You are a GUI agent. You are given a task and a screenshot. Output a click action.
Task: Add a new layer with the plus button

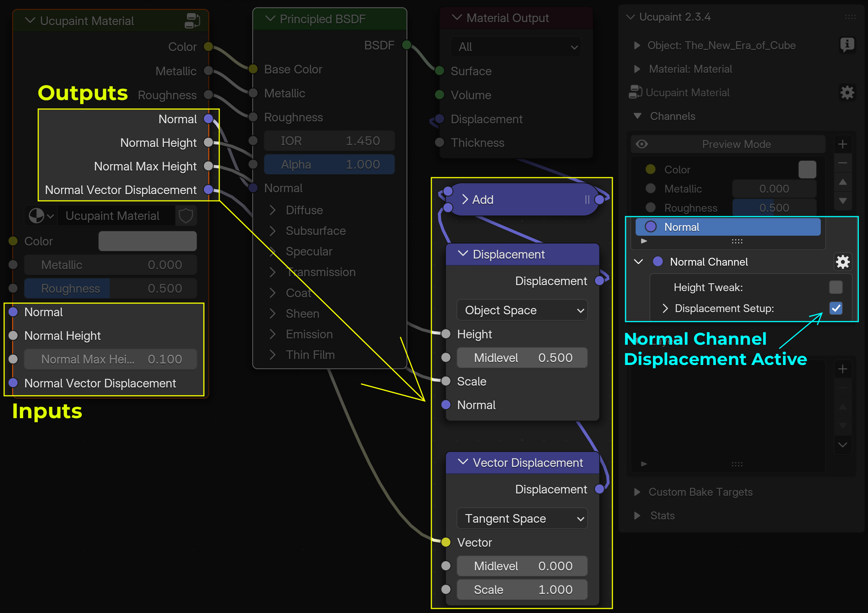pos(843,369)
